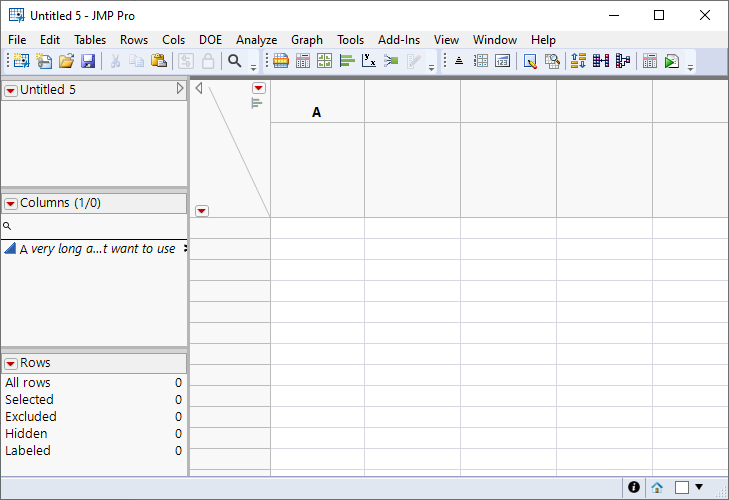
Task: Click the padlock Lock icon
Action: pos(208,61)
